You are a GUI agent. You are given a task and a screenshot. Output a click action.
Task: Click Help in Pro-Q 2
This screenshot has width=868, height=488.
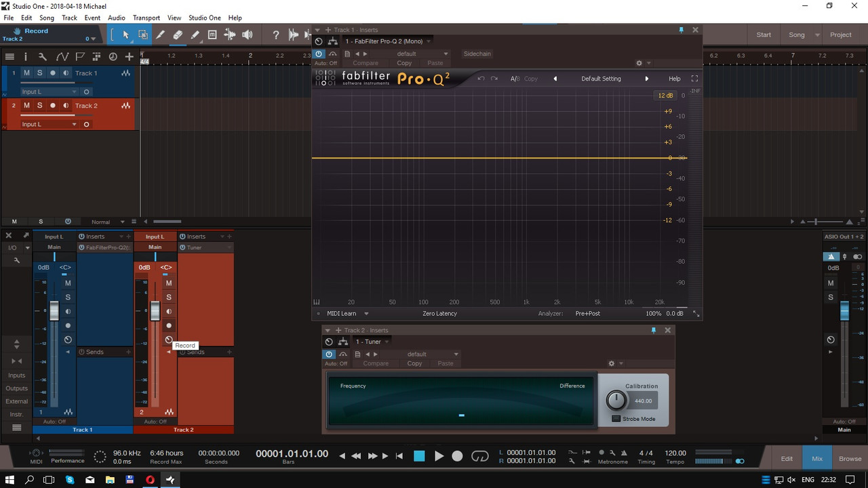point(675,79)
